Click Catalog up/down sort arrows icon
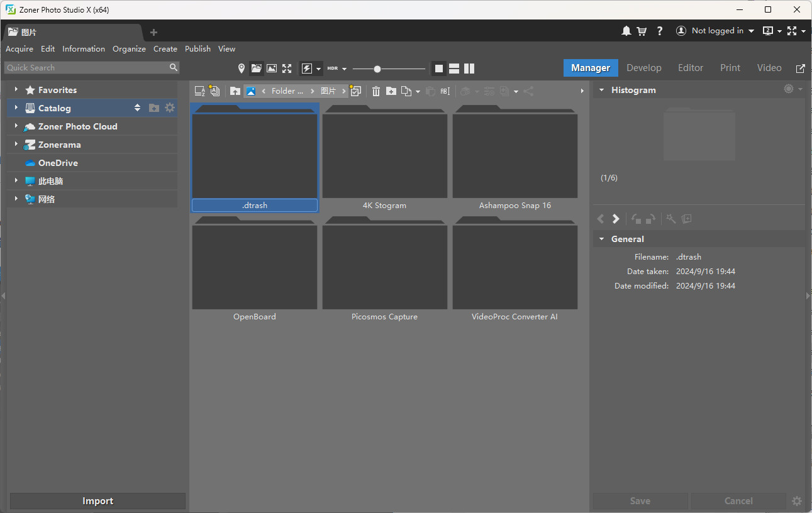The image size is (812, 513). click(x=138, y=108)
